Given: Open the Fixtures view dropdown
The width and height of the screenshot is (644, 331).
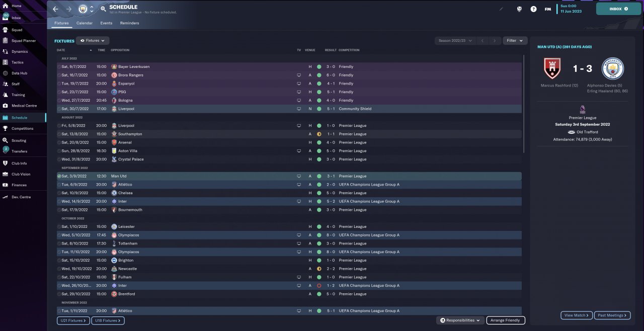Looking at the screenshot, I should click(x=93, y=41).
